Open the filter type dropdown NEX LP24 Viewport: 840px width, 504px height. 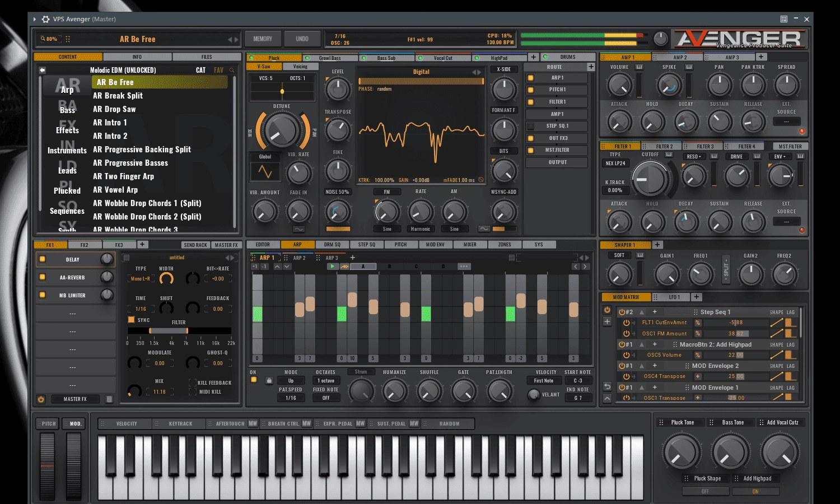[615, 164]
